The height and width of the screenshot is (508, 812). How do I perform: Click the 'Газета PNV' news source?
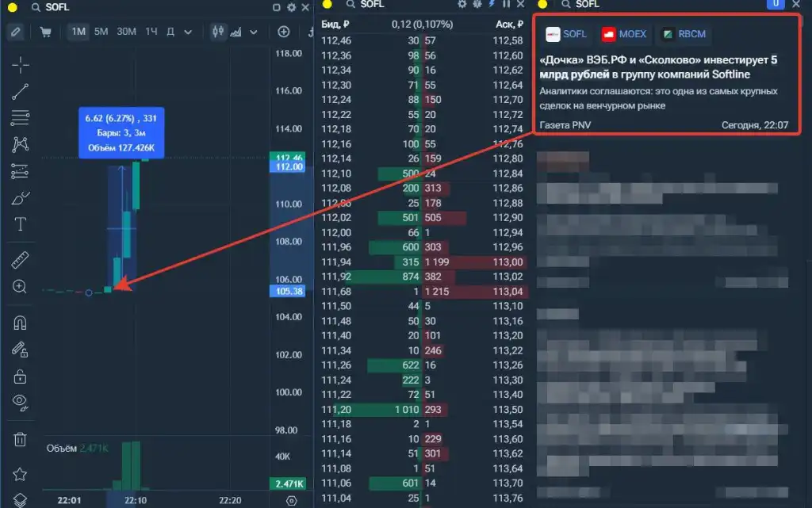565,125
